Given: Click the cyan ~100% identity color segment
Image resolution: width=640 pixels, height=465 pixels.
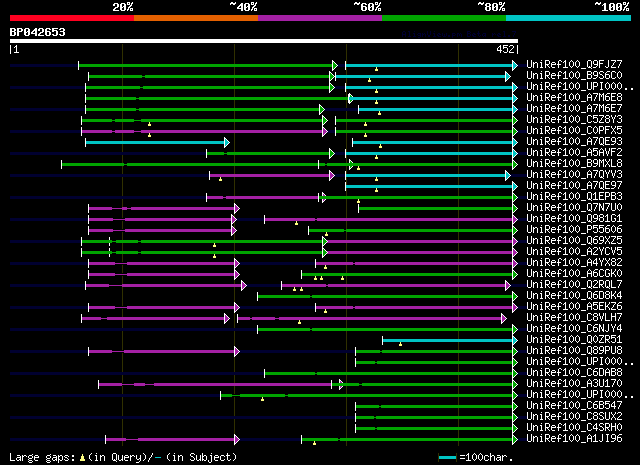Looking at the screenshot, I should pos(569,18).
